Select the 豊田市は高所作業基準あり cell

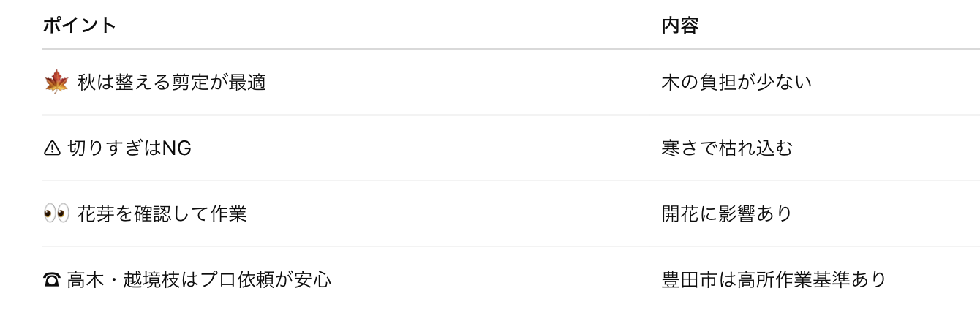(774, 280)
